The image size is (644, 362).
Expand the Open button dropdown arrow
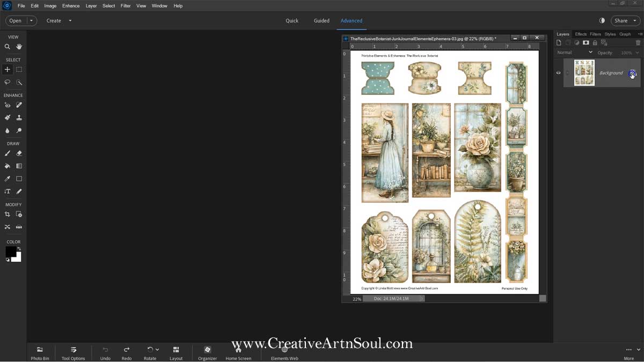31,20
